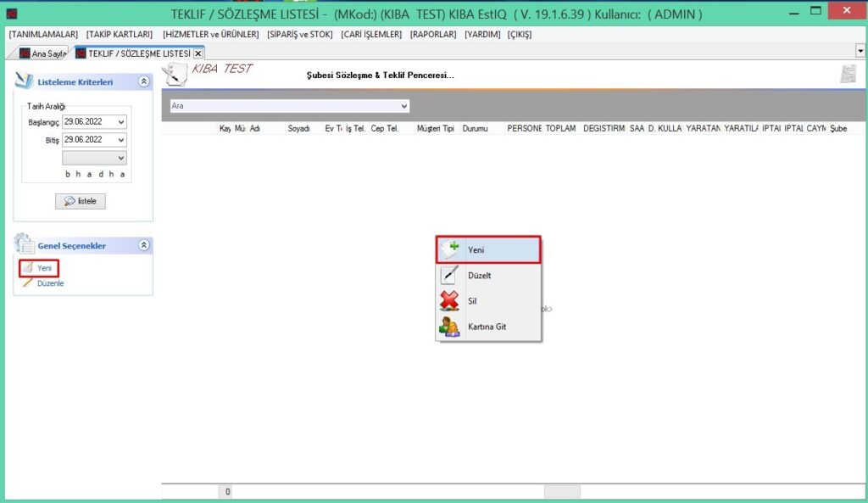Collapse the Genel Seçenekler panel

click(x=143, y=245)
